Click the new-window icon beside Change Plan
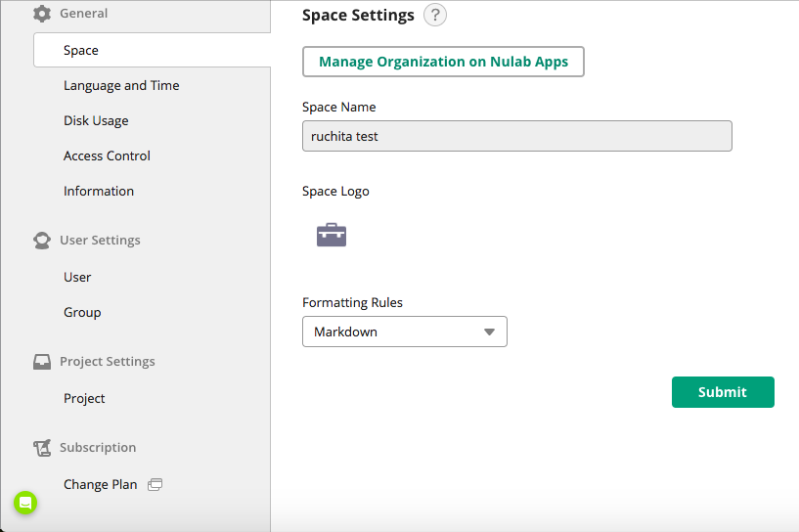Screen dimensions: 799x532 point(155,485)
